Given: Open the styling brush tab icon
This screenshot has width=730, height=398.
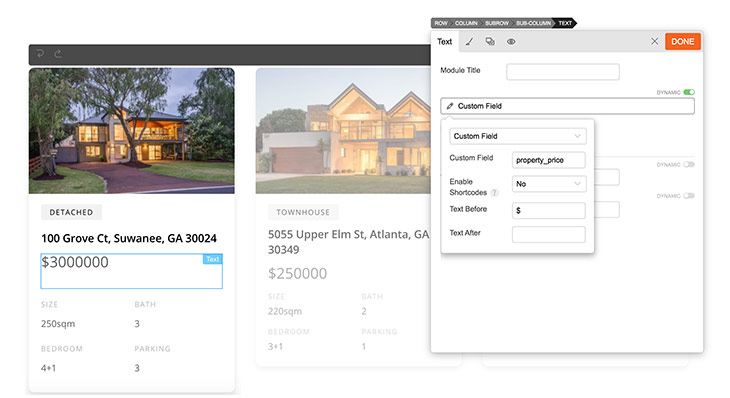Looking at the screenshot, I should tap(469, 41).
